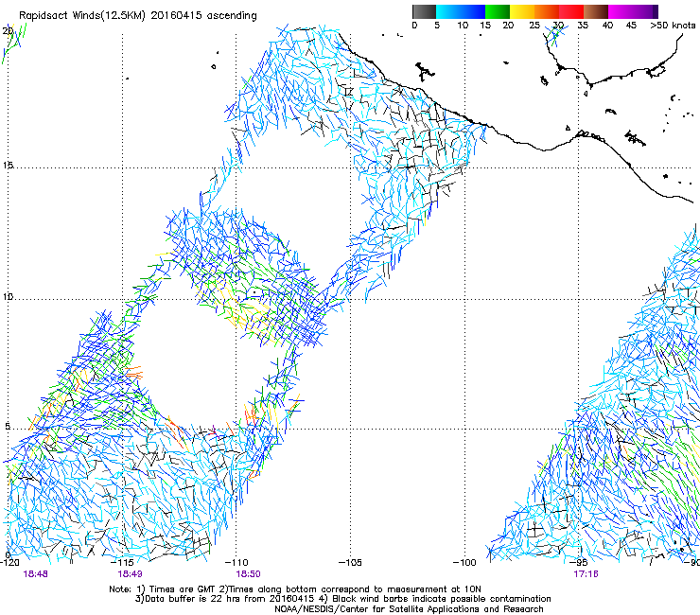Click the cyan-to-blue 5-15 knots legend gradient
Image resolution: width=700 pixels, height=615 pixels.
[461, 11]
